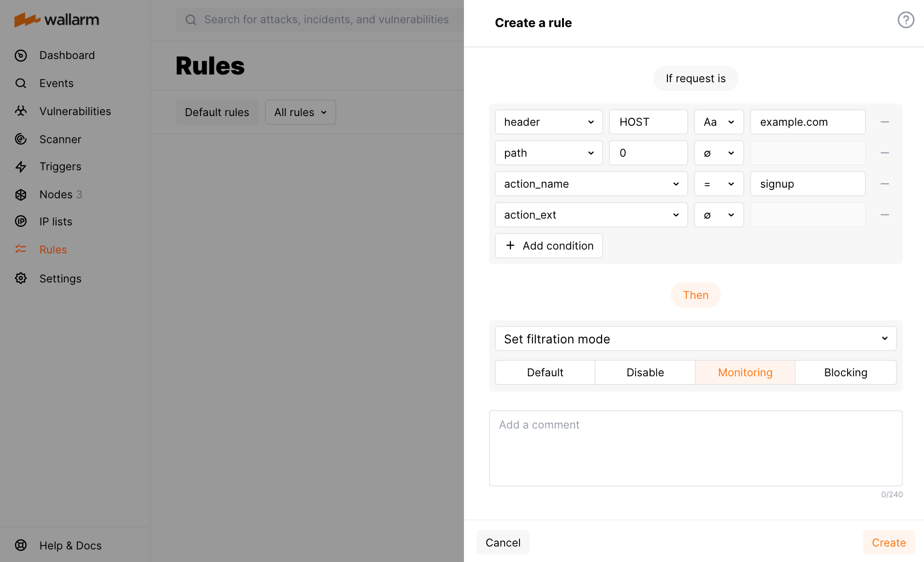Click the help question mark icon
The image size is (924, 562).
[x=906, y=20]
